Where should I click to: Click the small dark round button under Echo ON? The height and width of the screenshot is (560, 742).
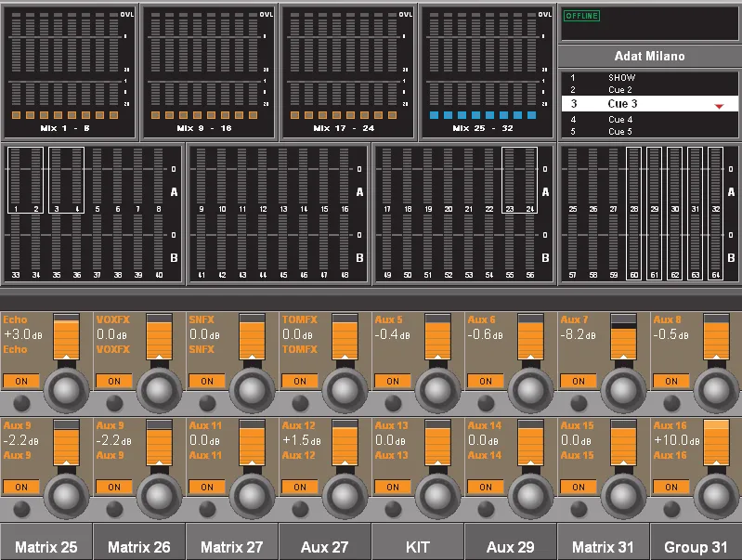pyautogui.click(x=21, y=403)
